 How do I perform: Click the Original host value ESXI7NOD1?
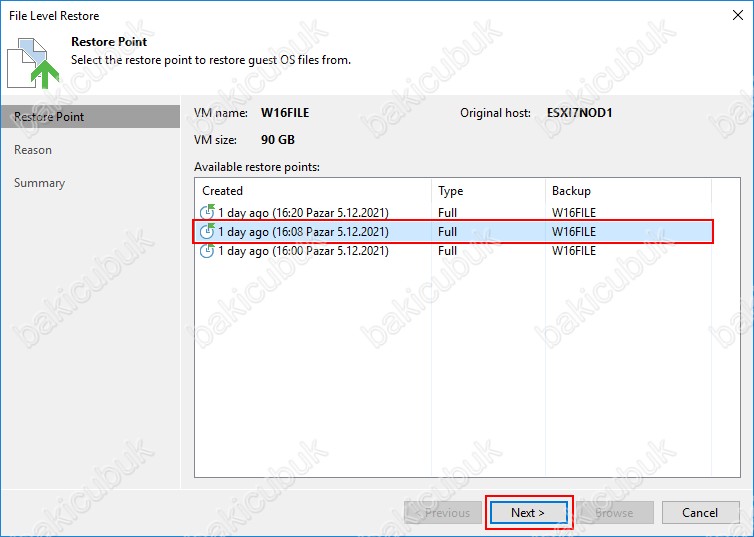[579, 113]
